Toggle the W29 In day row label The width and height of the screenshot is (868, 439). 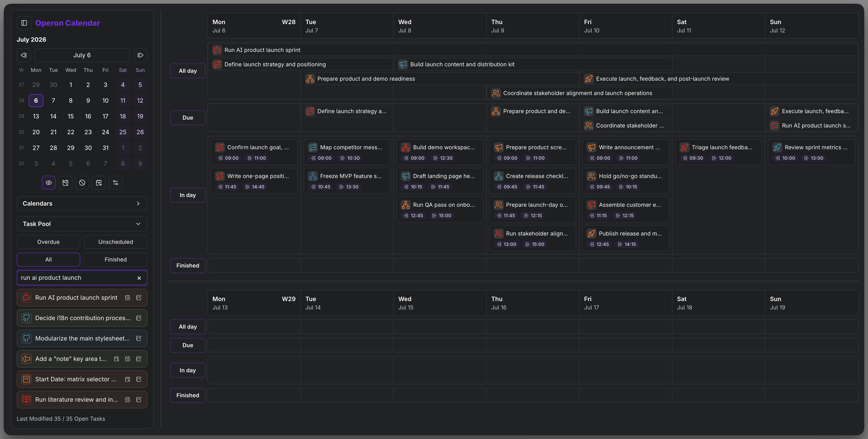pos(188,370)
